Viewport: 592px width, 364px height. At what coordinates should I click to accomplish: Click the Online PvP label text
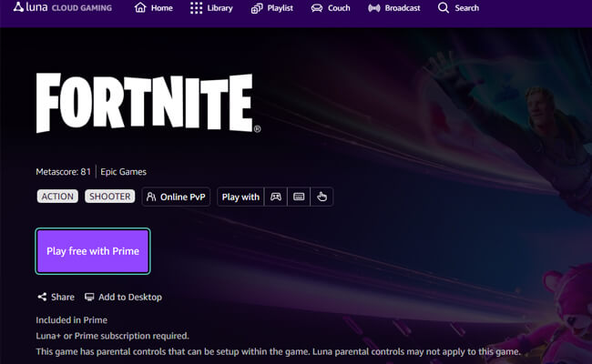pyautogui.click(x=183, y=197)
